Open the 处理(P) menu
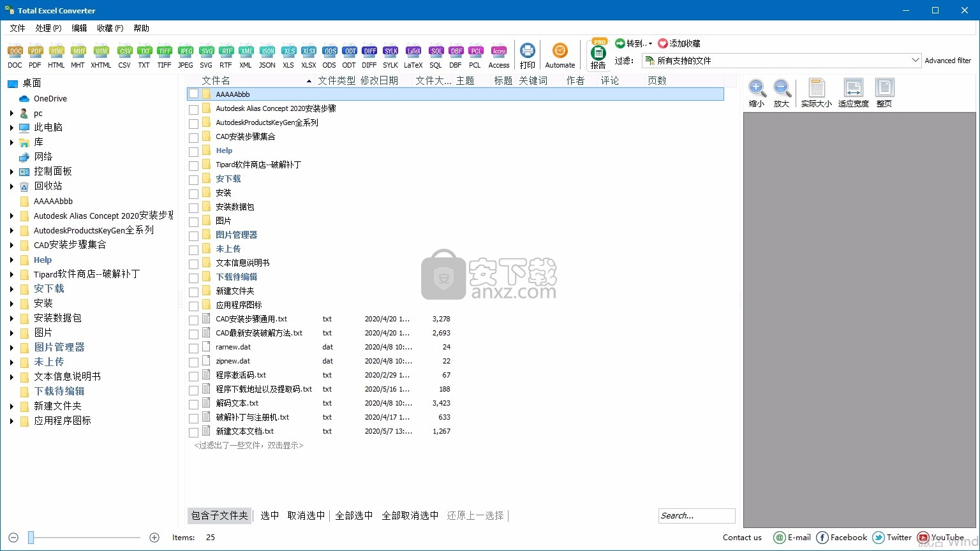 [x=48, y=28]
